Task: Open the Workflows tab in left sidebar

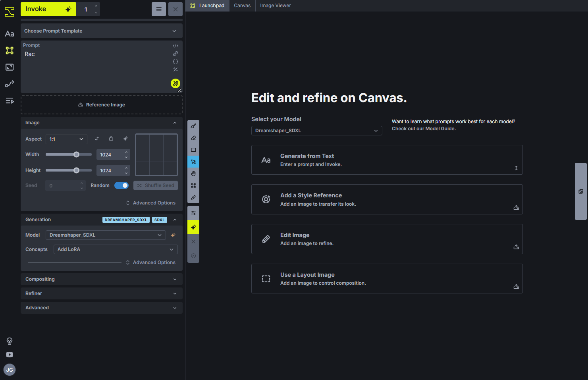Action: pyautogui.click(x=10, y=84)
